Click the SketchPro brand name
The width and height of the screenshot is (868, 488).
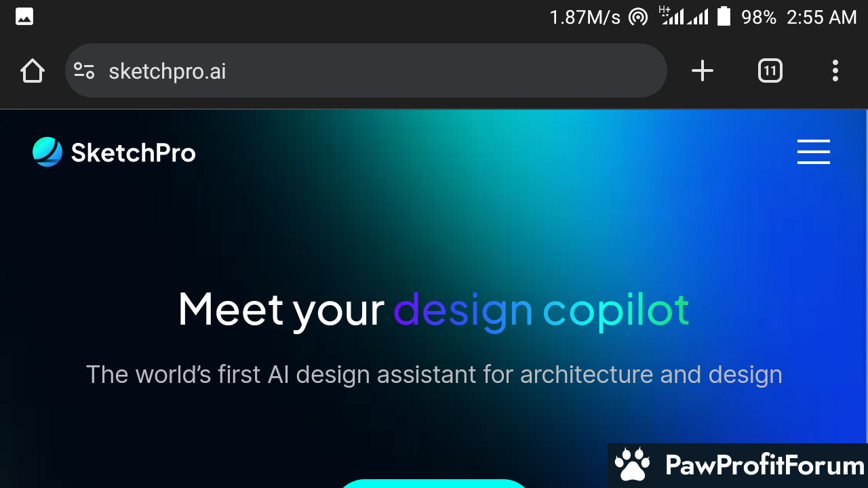click(133, 153)
